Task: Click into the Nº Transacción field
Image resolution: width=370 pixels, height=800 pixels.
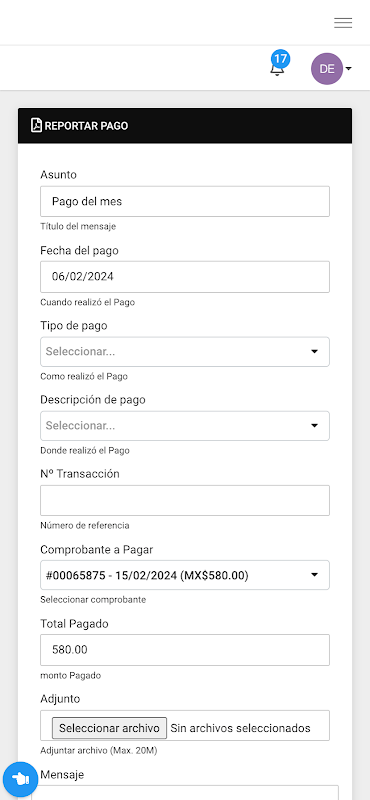Action: pyautogui.click(x=185, y=500)
